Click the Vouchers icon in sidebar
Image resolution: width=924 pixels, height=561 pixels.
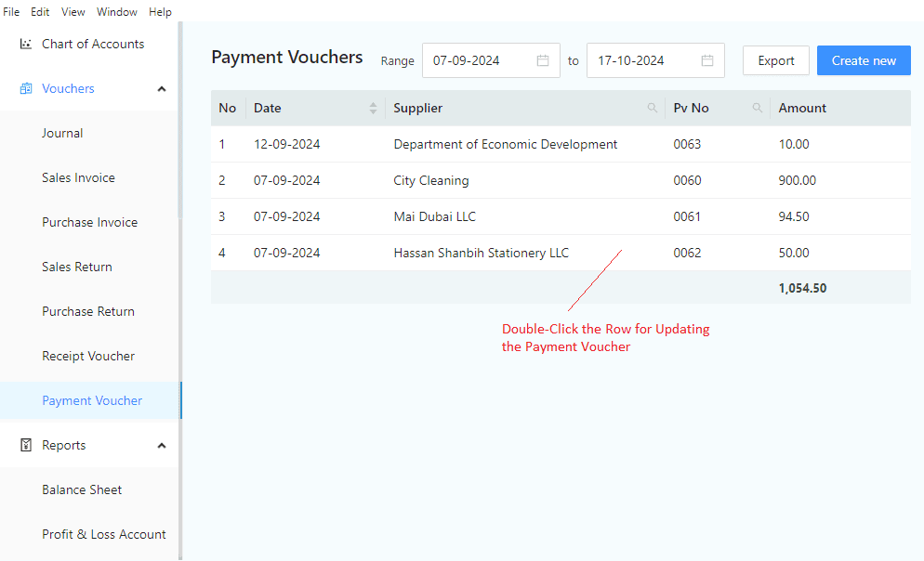(x=25, y=88)
